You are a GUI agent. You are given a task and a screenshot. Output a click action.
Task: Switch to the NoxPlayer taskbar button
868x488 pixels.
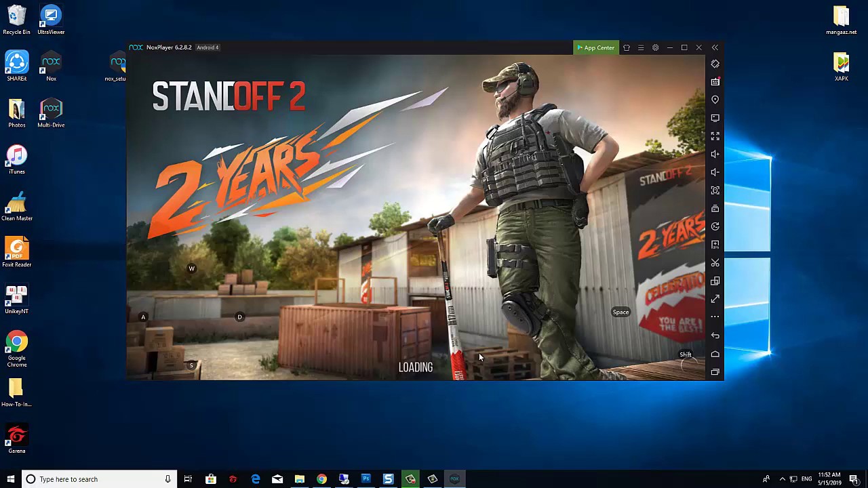click(x=454, y=479)
